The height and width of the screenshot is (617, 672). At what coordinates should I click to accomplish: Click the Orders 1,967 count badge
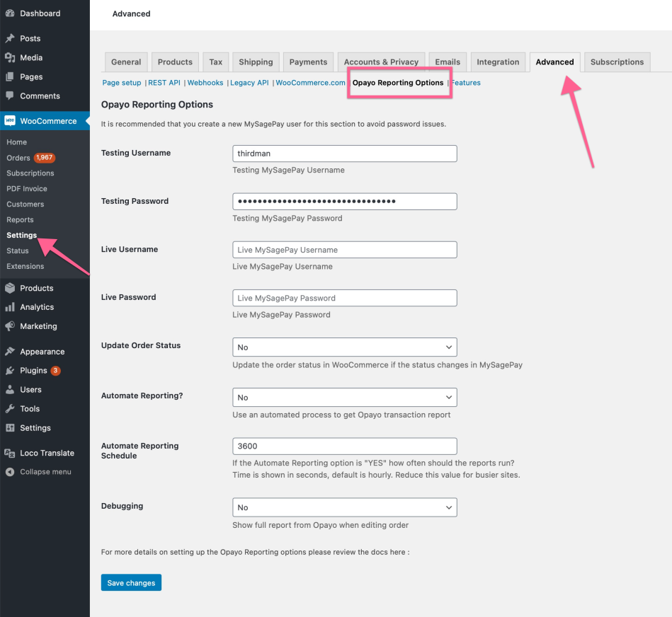pos(44,158)
